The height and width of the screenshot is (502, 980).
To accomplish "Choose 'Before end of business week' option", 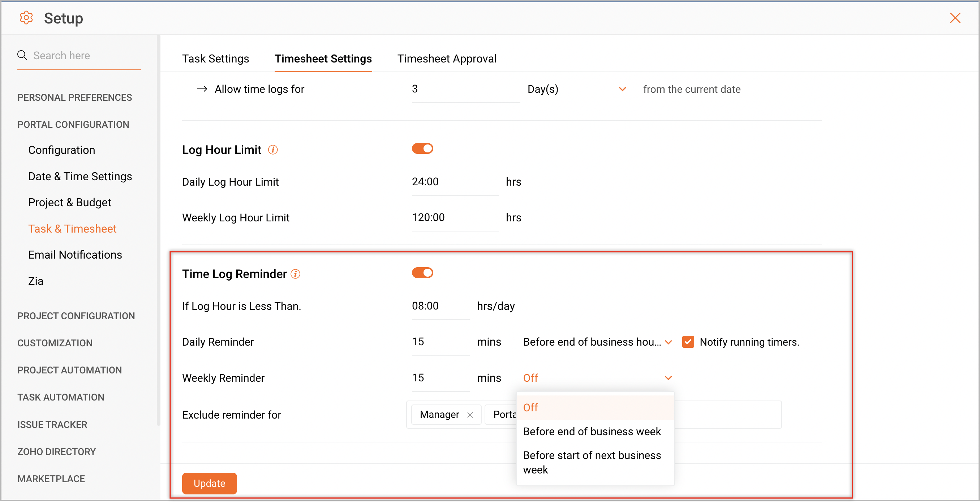I will point(592,432).
